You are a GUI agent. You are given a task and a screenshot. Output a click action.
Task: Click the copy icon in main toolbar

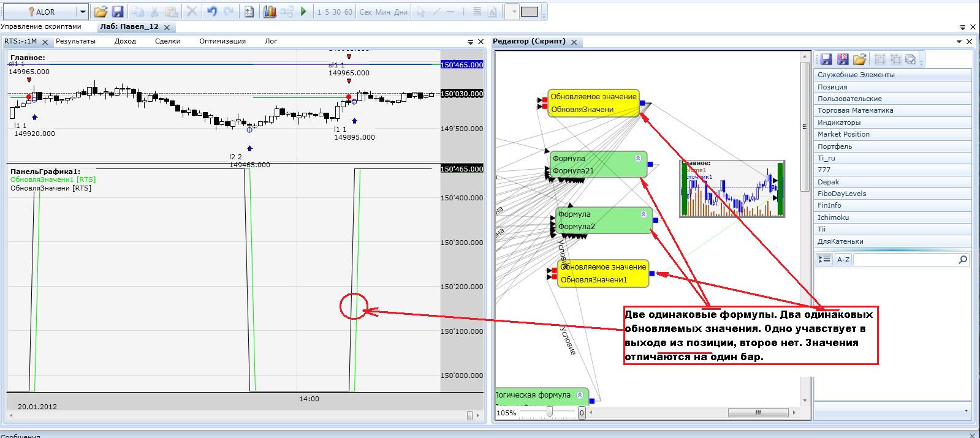(x=138, y=12)
